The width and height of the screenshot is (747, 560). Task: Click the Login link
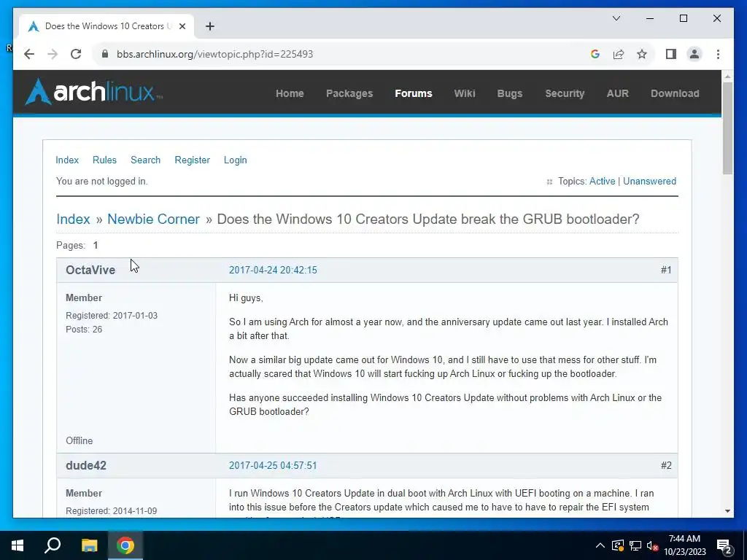coord(236,160)
